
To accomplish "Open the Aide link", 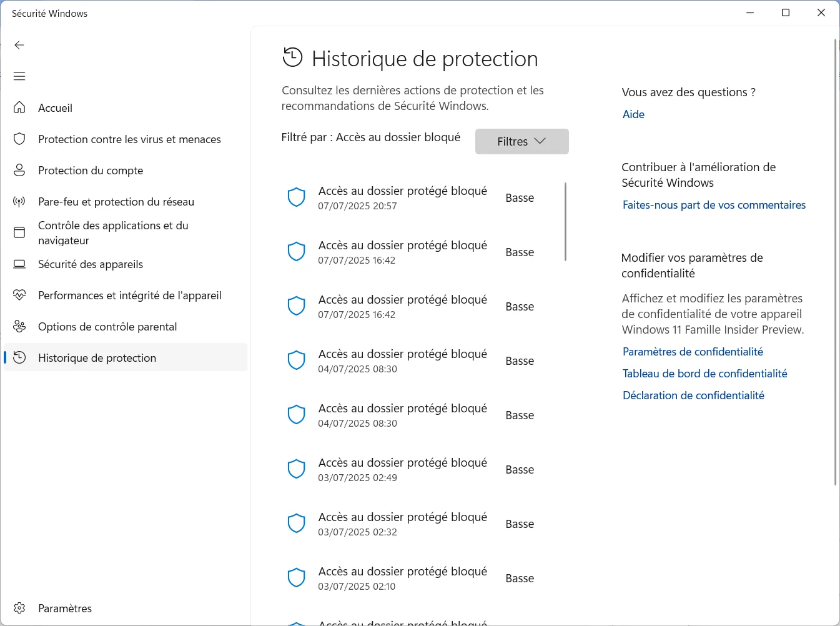I will [633, 114].
